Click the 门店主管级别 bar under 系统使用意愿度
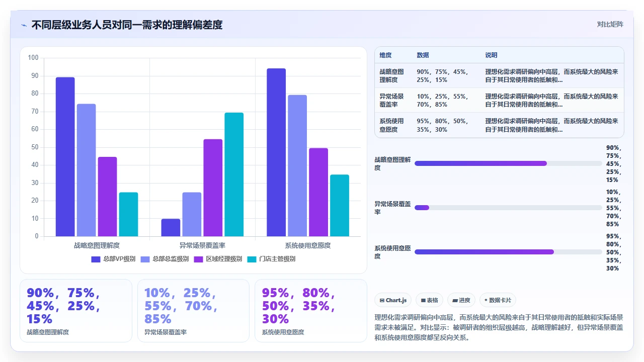This screenshot has width=644, height=362. (x=340, y=205)
